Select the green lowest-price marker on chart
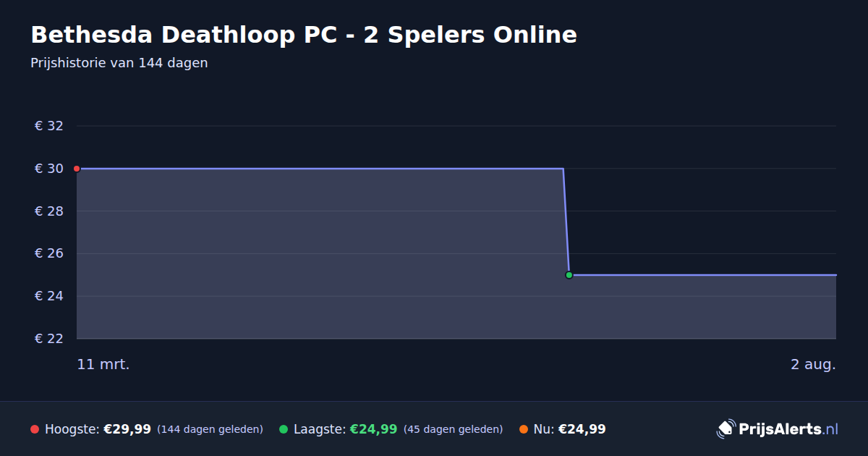The image size is (868, 456). point(569,275)
